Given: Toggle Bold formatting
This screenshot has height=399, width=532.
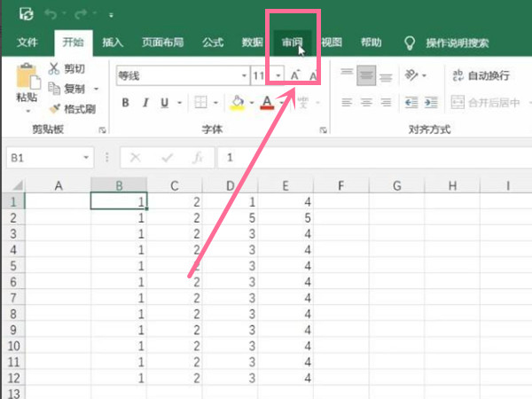Looking at the screenshot, I should point(125,103).
